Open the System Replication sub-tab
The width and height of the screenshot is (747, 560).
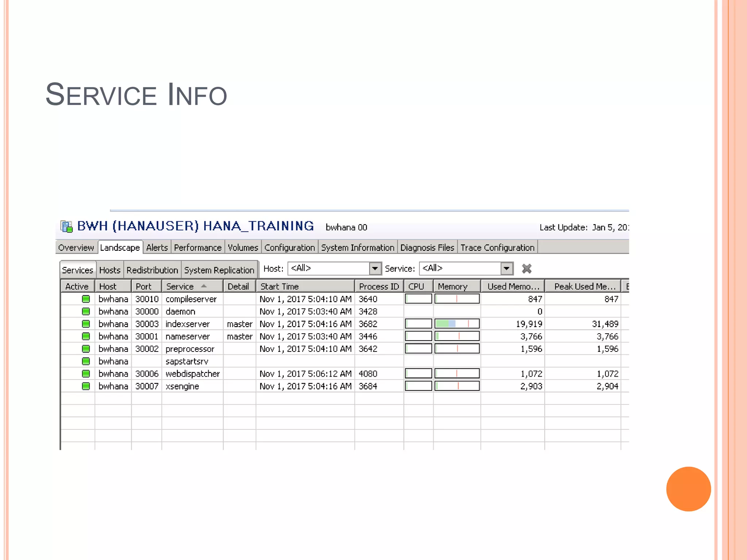219,270
